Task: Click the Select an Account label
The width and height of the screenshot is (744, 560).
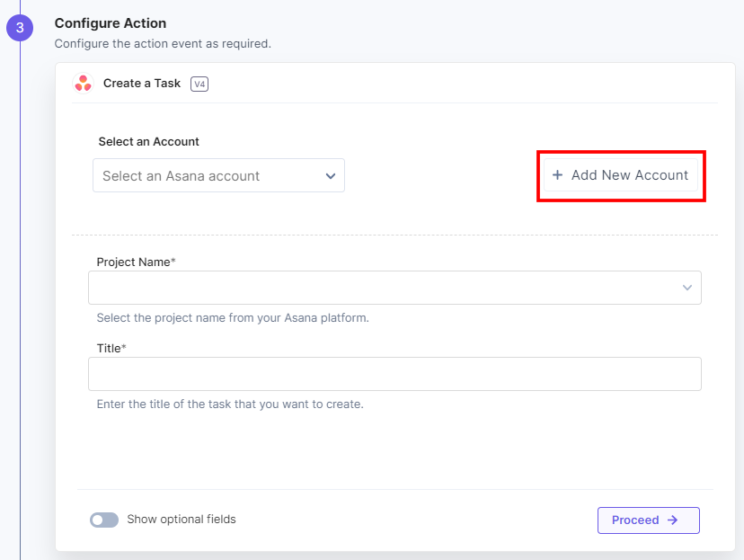Action: point(148,141)
